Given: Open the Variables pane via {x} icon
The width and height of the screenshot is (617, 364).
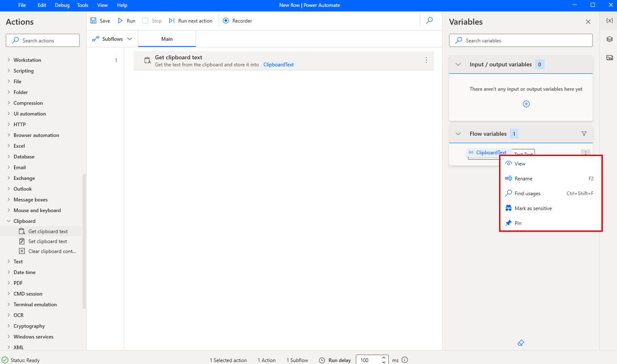Looking at the screenshot, I should point(609,21).
